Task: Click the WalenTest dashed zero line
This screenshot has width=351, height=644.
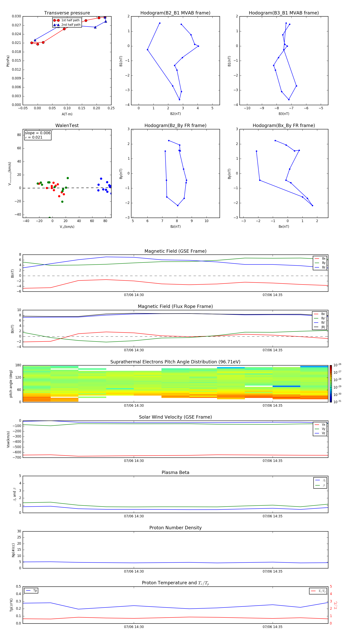Action: [x=67, y=188]
